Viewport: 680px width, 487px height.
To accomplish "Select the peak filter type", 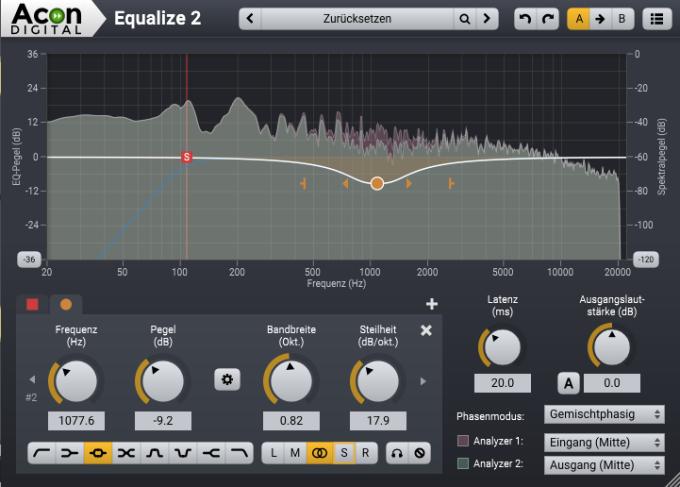I will 98,453.
